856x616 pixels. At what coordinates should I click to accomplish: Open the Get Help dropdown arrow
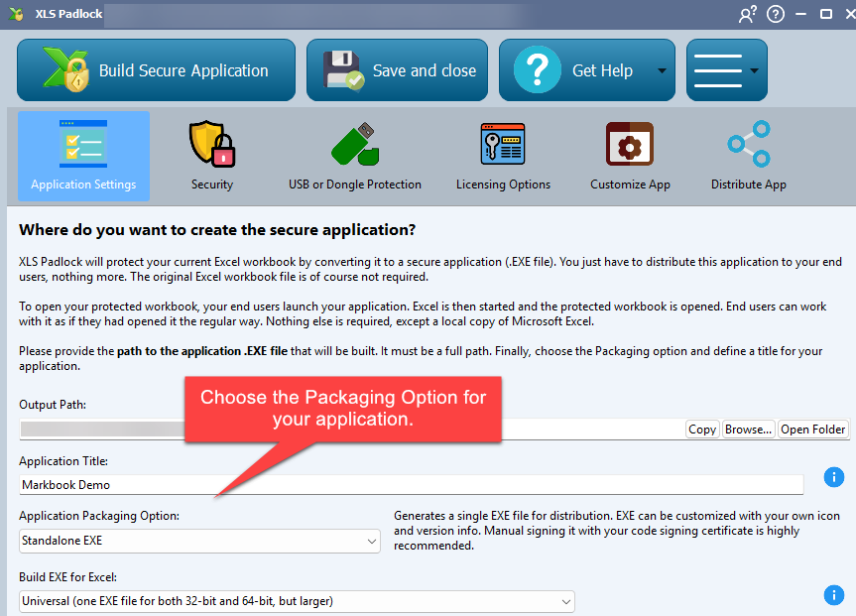[x=661, y=71]
